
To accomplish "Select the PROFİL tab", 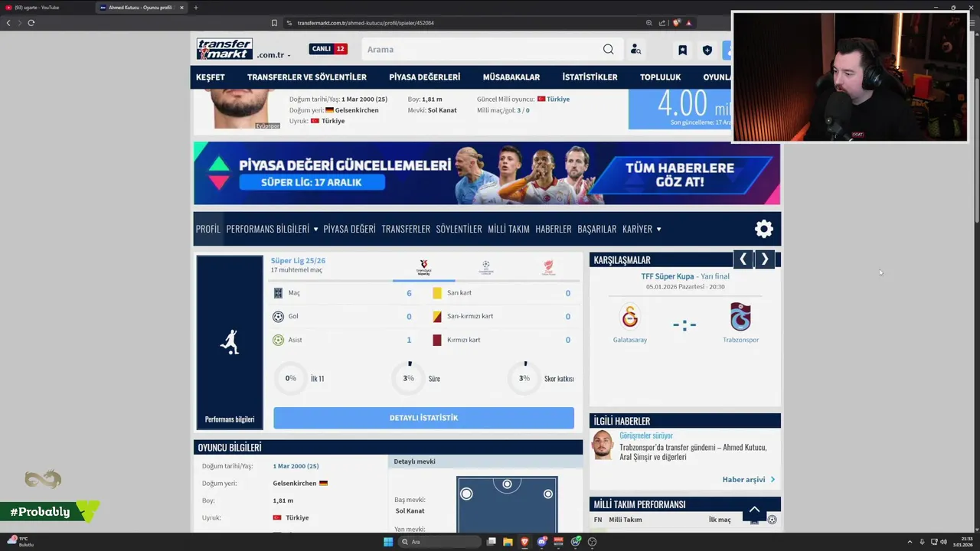I will (x=208, y=229).
